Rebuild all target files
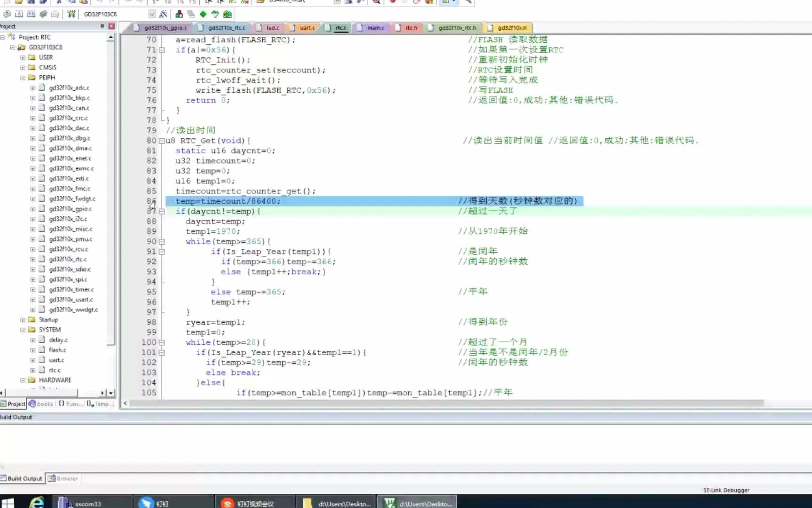This screenshot has width=812, height=508. tap(31, 14)
